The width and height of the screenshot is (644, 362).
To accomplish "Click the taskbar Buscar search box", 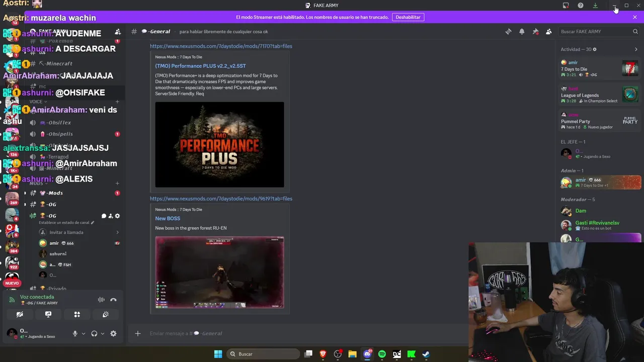I will click(262, 354).
